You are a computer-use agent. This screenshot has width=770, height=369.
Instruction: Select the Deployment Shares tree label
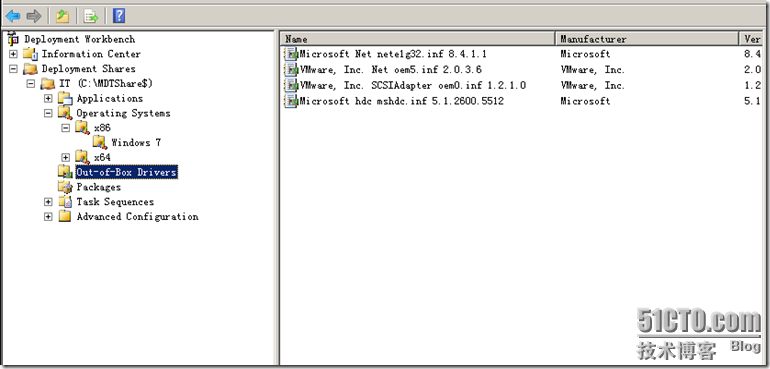pos(88,68)
